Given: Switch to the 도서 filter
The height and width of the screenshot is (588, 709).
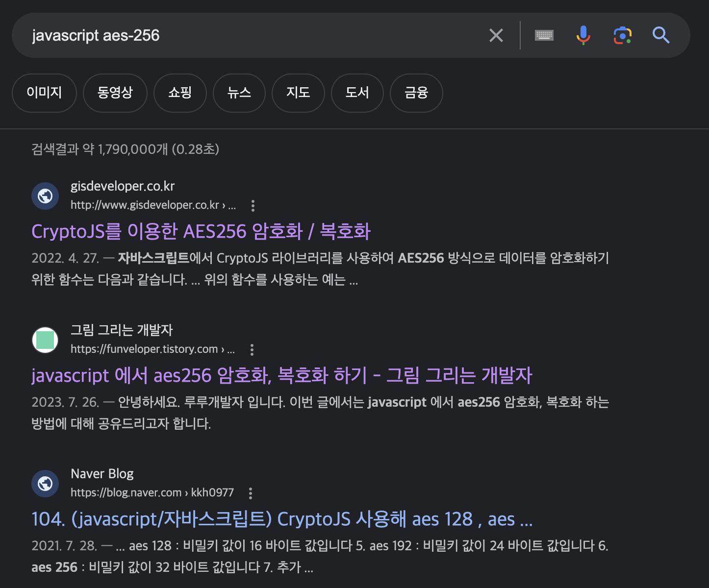Looking at the screenshot, I should point(357,93).
